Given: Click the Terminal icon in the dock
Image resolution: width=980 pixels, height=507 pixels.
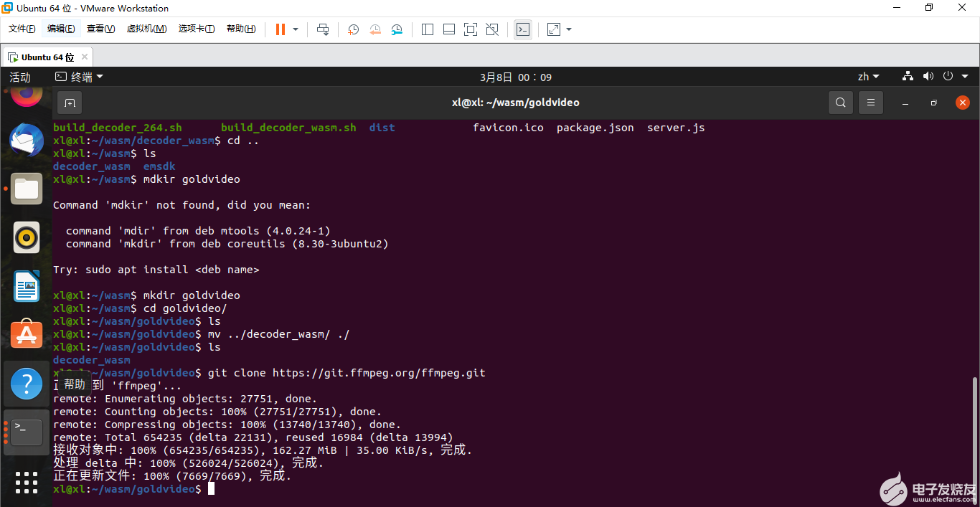Looking at the screenshot, I should point(27,432).
